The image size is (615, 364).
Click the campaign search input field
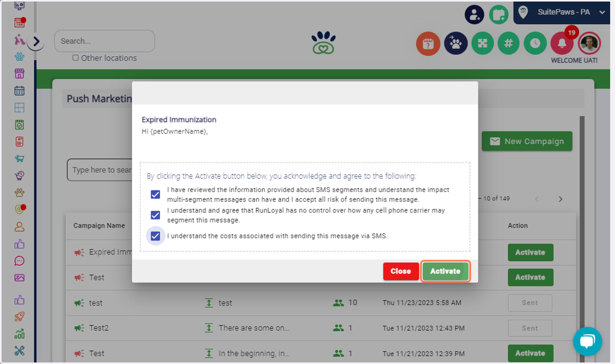(x=100, y=169)
